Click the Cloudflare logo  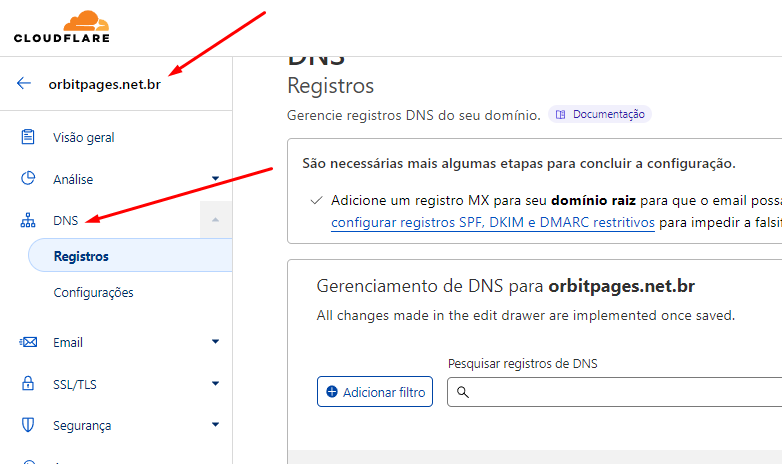[x=62, y=27]
